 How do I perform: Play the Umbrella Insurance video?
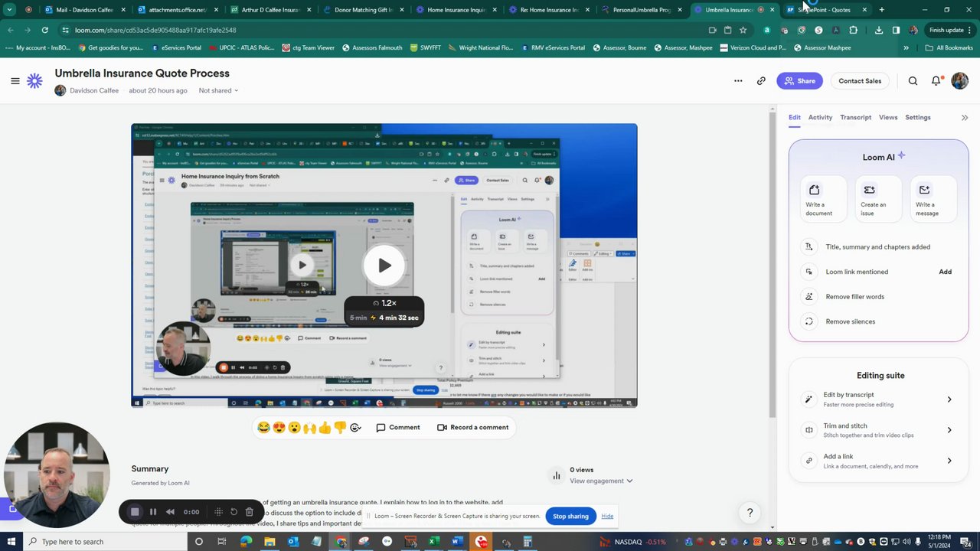[x=384, y=266]
